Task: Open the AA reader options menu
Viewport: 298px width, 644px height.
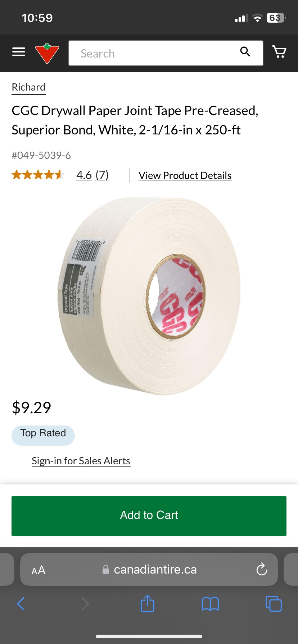Action: [x=39, y=570]
